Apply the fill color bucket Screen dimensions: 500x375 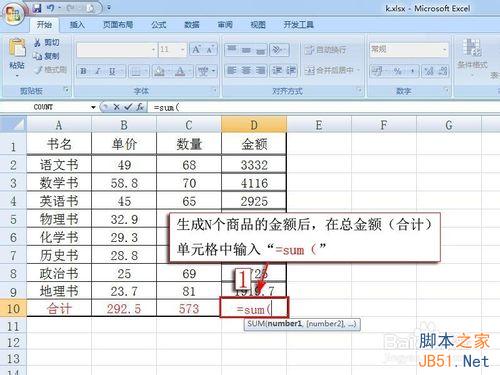tap(160, 71)
